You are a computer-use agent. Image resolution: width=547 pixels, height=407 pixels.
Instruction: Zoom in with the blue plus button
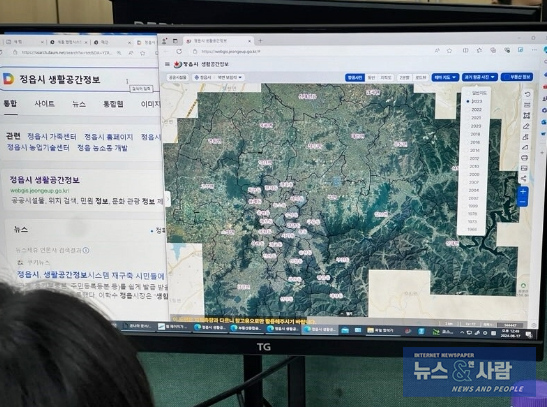tap(523, 191)
